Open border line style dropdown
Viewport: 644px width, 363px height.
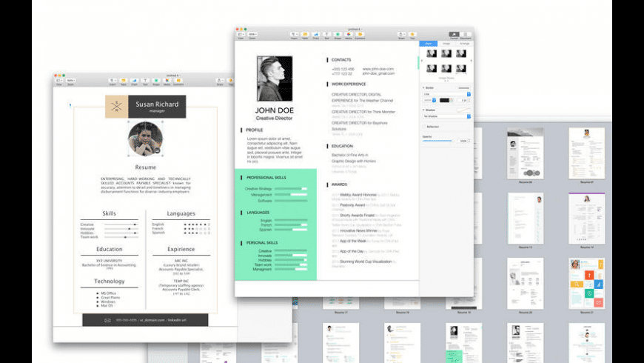click(x=429, y=100)
